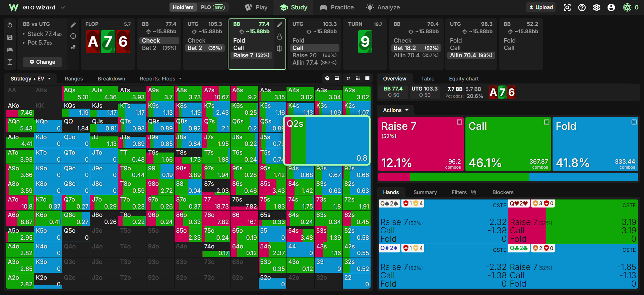Click the gamepad practice icon in sidebar
The width and height of the screenshot is (644, 295).
point(10,50)
